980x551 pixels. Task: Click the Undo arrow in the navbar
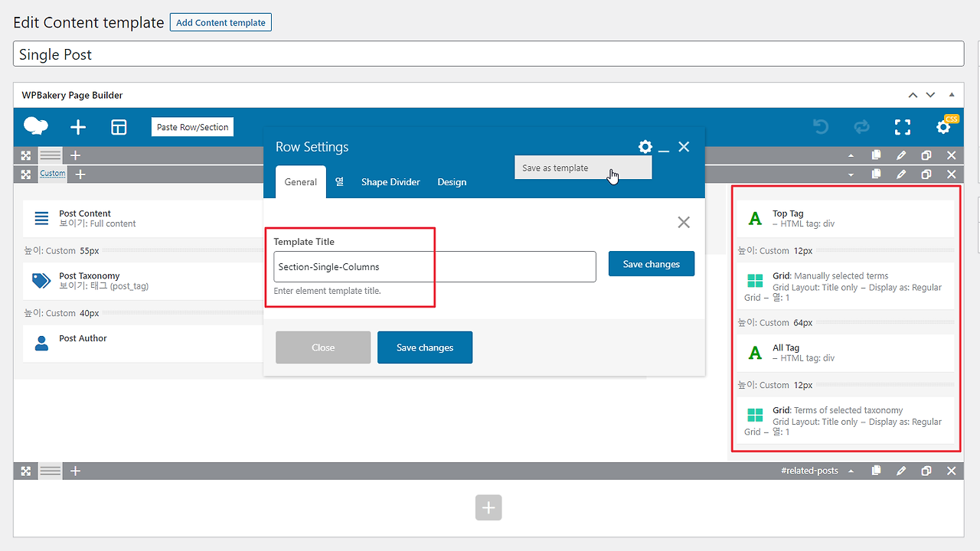point(821,127)
